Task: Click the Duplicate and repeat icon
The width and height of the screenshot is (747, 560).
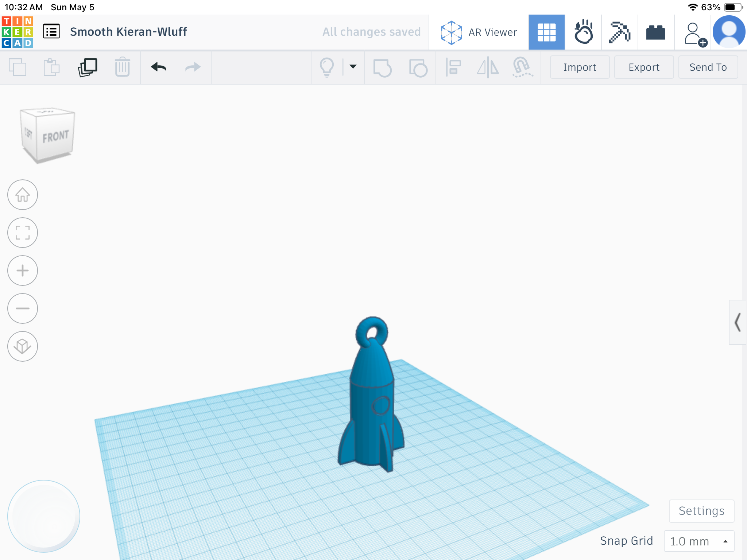Action: (88, 67)
